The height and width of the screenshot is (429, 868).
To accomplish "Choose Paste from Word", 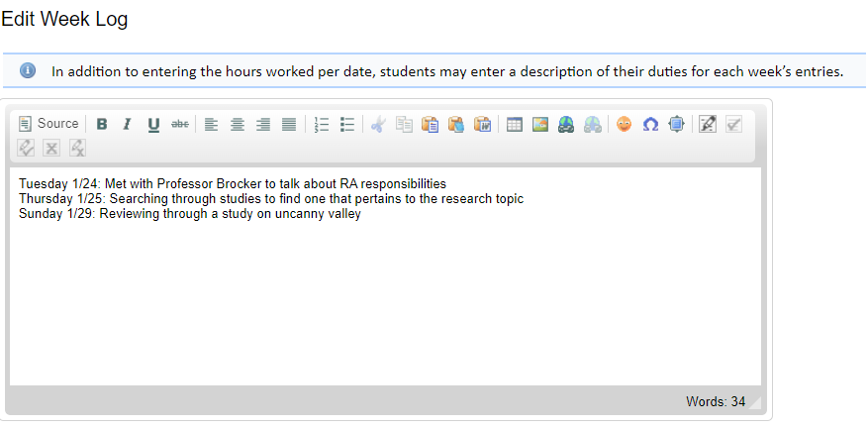I will click(x=482, y=124).
